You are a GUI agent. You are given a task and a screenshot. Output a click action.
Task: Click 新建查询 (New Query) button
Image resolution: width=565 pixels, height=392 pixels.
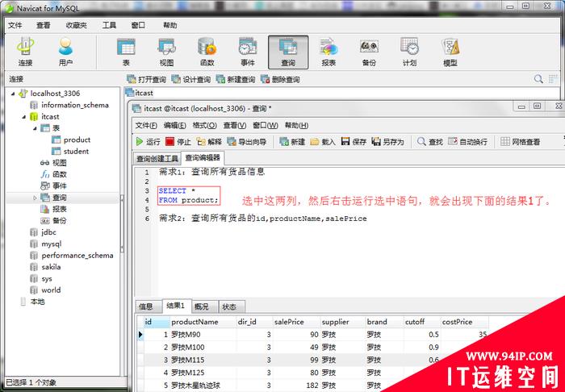pyautogui.click(x=236, y=79)
